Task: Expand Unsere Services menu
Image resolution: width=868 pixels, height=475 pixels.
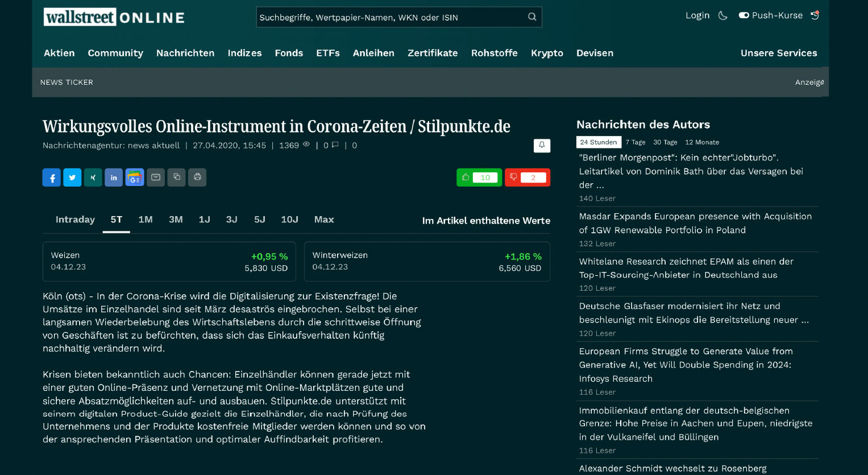Action: (x=779, y=53)
